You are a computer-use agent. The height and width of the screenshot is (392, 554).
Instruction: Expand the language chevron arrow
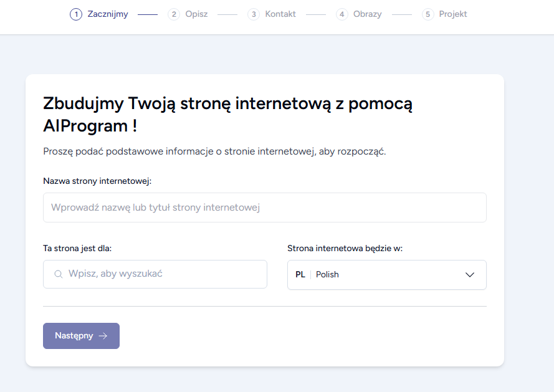469,275
